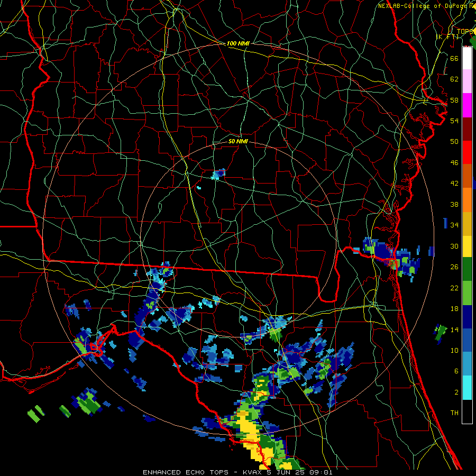This screenshot has width=476, height=476.
Task: Click the dark green legend swatch
Action: [467, 269]
